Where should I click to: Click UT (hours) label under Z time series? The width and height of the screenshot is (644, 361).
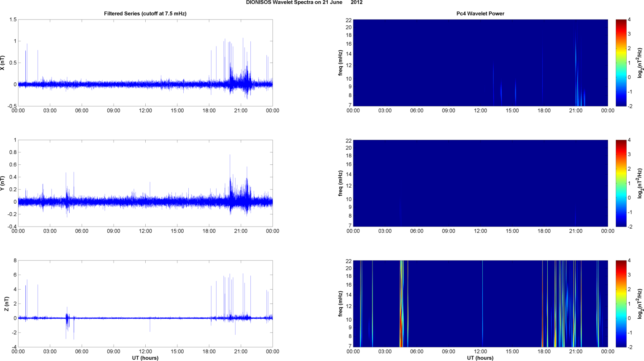point(145,358)
